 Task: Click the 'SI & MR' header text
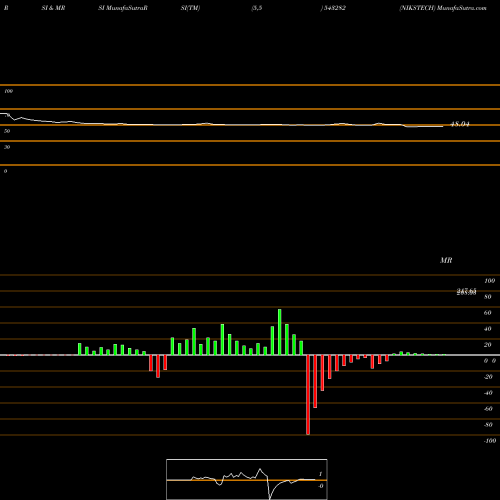click(x=53, y=8)
